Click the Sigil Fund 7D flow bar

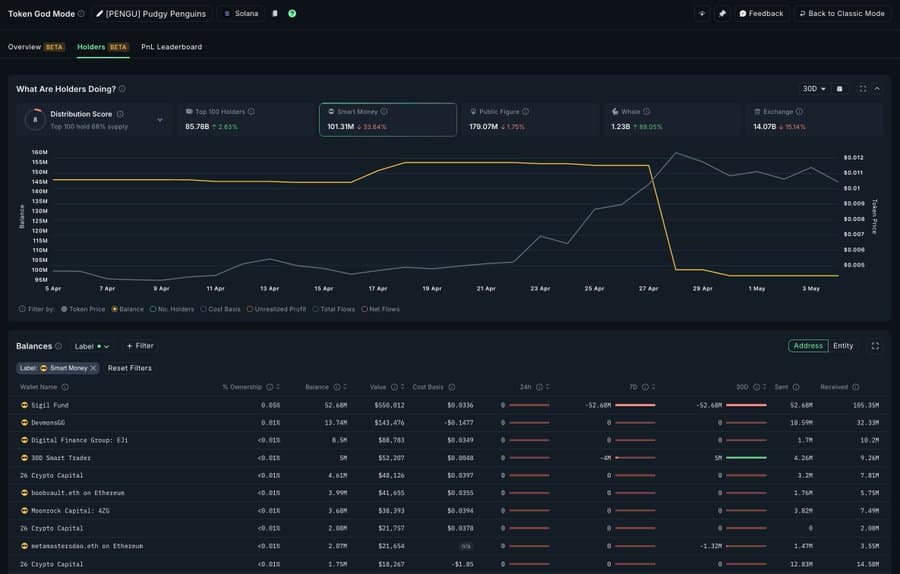pyautogui.click(x=635, y=405)
